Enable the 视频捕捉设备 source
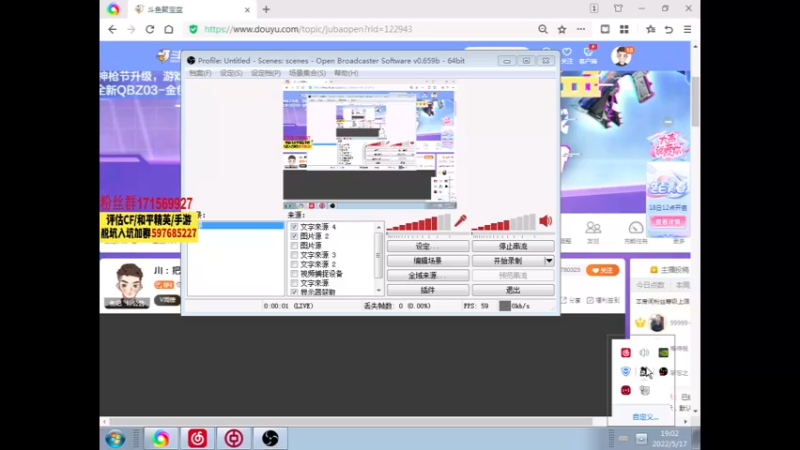The height and width of the screenshot is (450, 800). click(x=294, y=273)
